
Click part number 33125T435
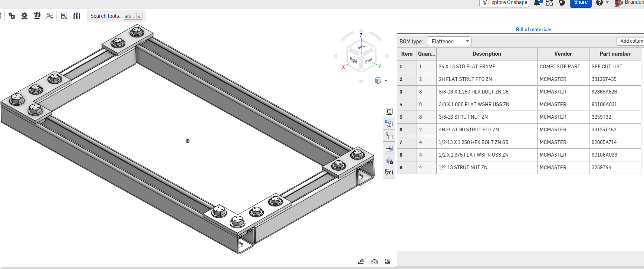click(x=615, y=79)
